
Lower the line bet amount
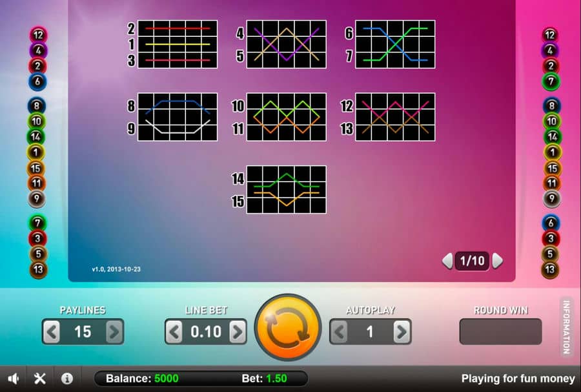pyautogui.click(x=174, y=331)
